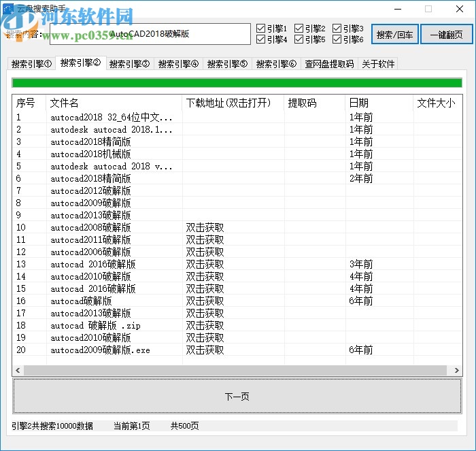
Task: Click status text '引擎2共搜索10000数据'
Action: pyautogui.click(x=52, y=426)
